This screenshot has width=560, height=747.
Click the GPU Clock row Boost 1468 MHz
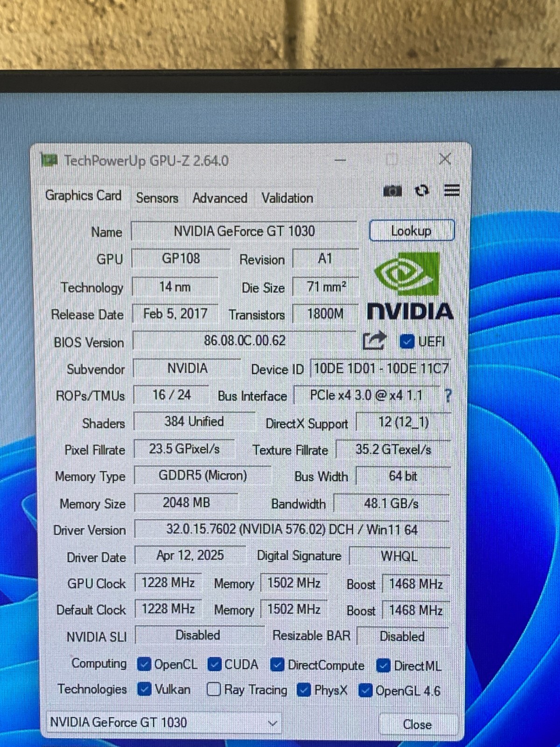416,584
